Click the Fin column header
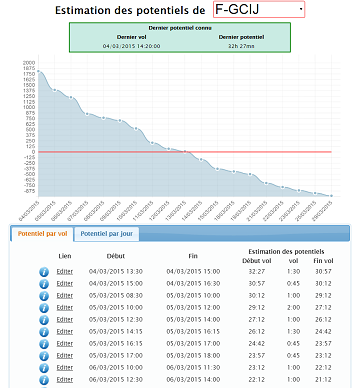360x388 pixels. click(193, 256)
